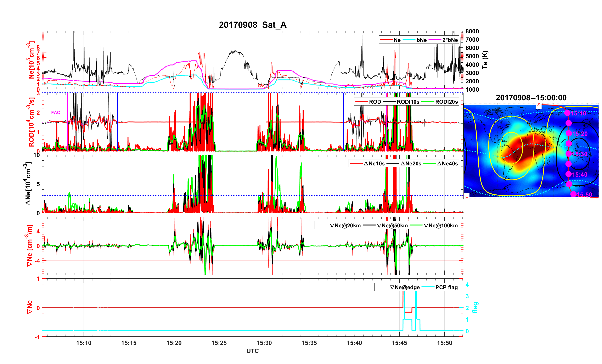The width and height of the screenshot is (602, 364).
Task: Click the UTC x-axis label
Action: (252, 351)
